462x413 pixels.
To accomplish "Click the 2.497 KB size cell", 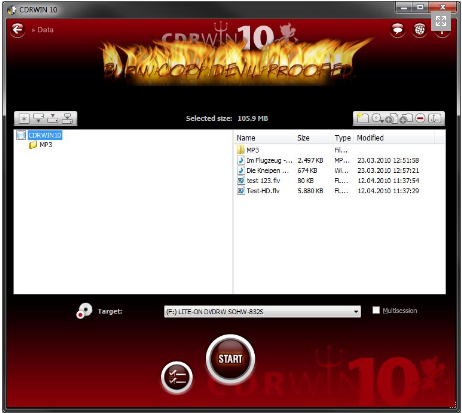I will click(x=310, y=160).
